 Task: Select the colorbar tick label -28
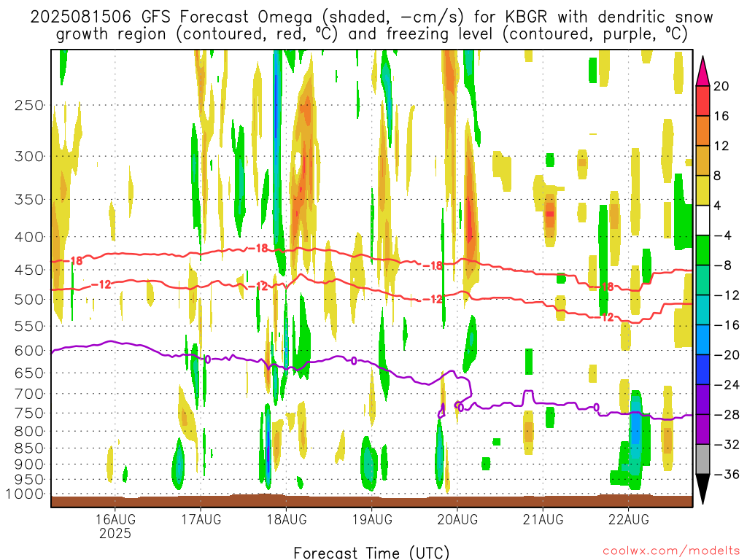(x=727, y=414)
